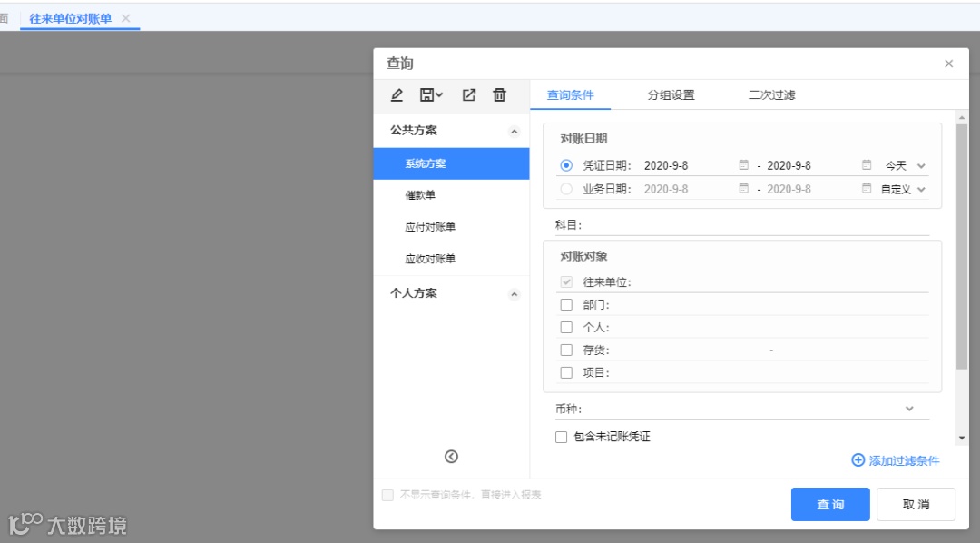Viewport: 980px width, 543px height.
Task: Switch to the 二次过滤 tab
Action: pyautogui.click(x=772, y=95)
